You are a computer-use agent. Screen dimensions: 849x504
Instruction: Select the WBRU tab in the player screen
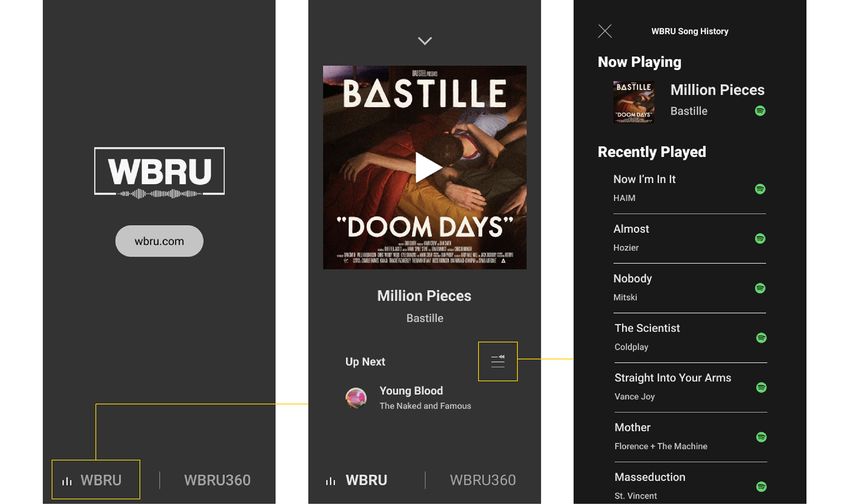(x=366, y=480)
